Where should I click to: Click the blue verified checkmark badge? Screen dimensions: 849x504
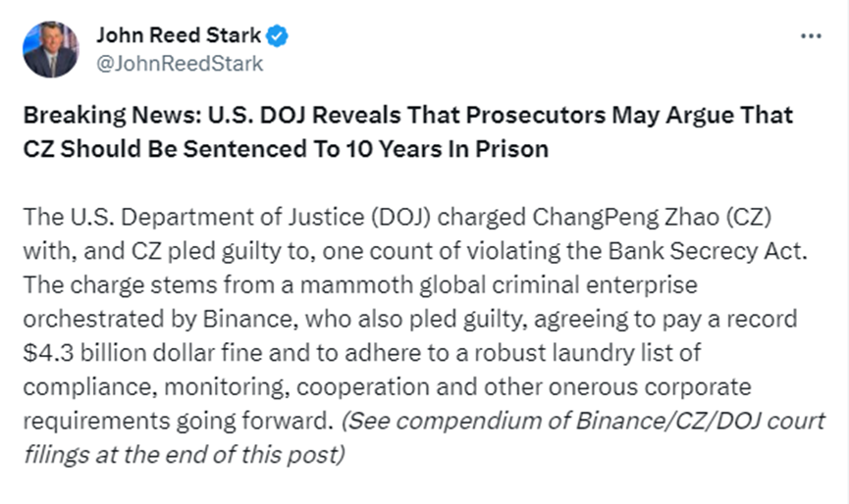pos(278,36)
